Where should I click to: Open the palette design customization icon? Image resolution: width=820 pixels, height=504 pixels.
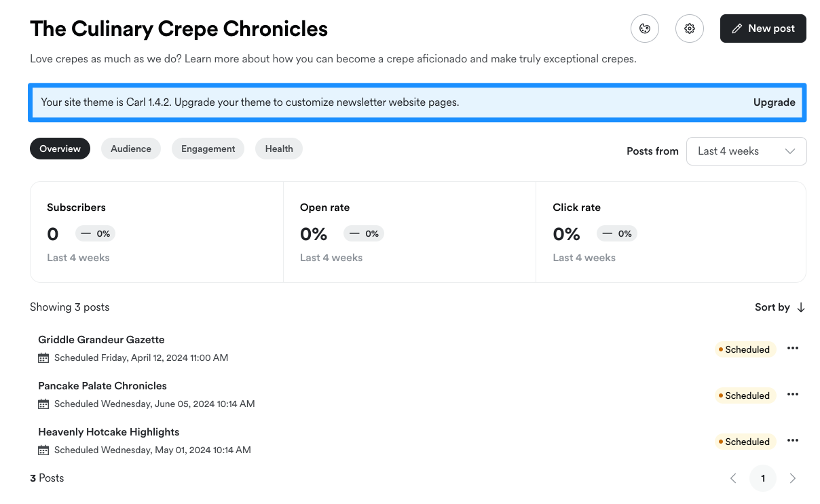tap(645, 28)
